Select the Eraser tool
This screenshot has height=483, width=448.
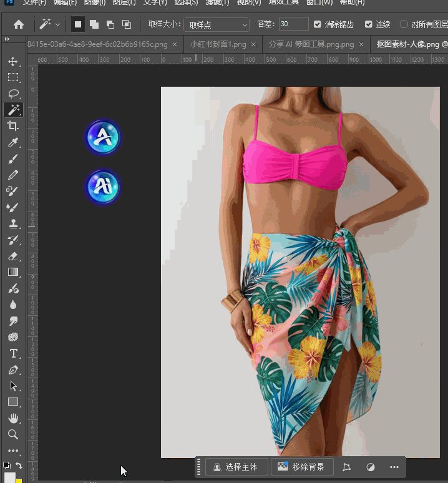point(12,256)
